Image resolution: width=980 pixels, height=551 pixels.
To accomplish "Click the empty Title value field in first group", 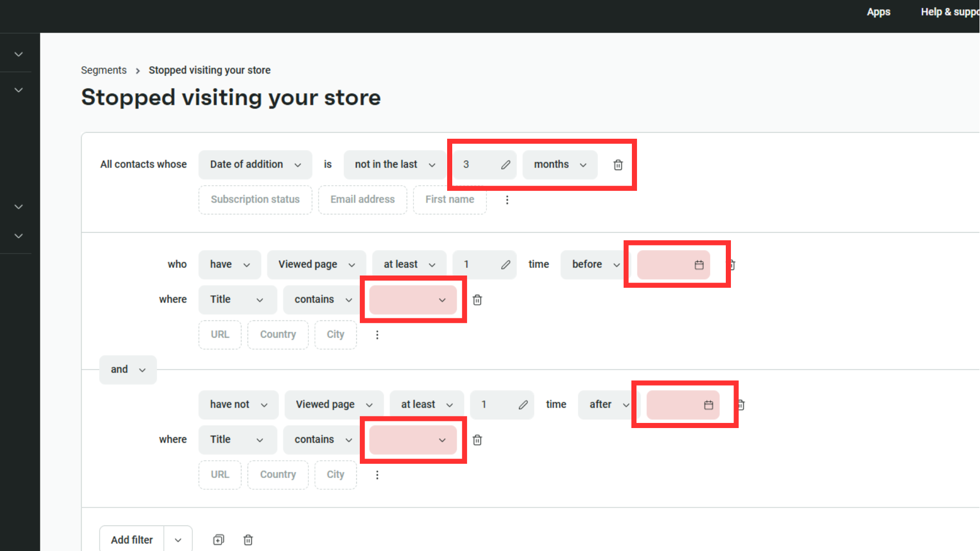I will pos(412,299).
